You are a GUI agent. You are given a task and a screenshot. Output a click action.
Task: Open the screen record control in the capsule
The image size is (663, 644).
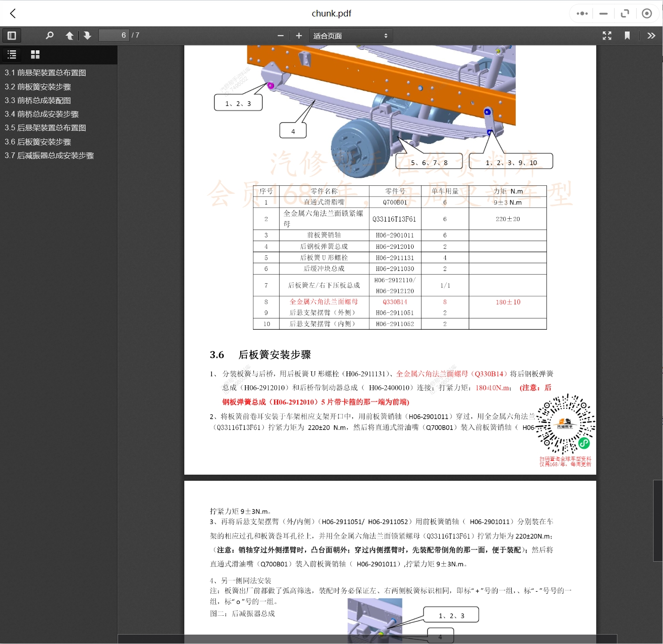(647, 13)
